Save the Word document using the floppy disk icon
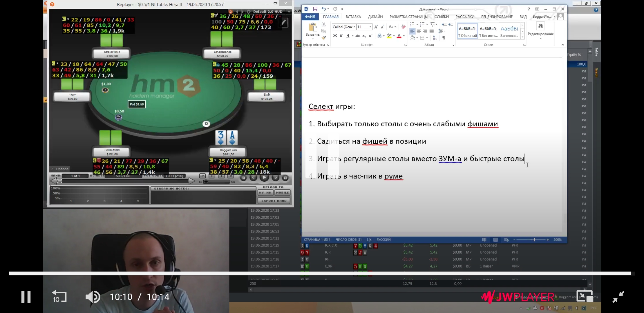644x313 pixels. pyautogui.click(x=315, y=9)
